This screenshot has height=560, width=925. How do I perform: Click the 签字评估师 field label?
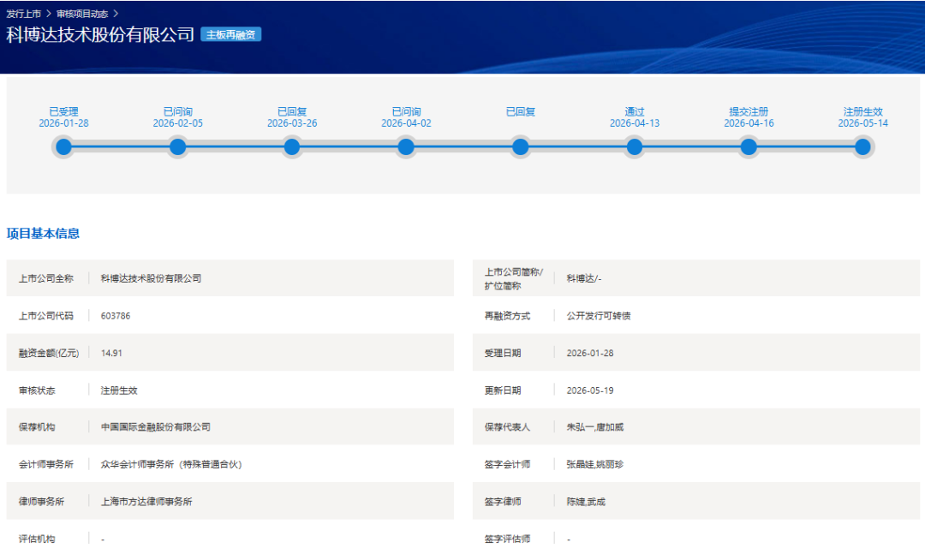[x=507, y=539]
